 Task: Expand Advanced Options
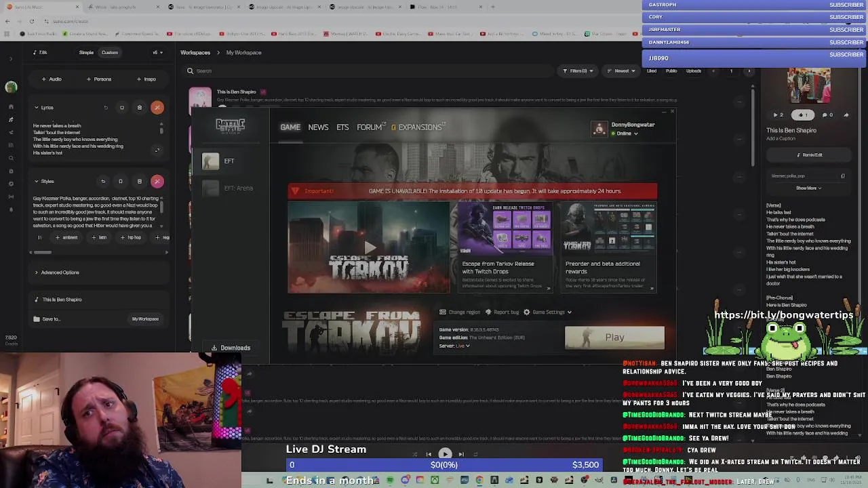click(58, 272)
